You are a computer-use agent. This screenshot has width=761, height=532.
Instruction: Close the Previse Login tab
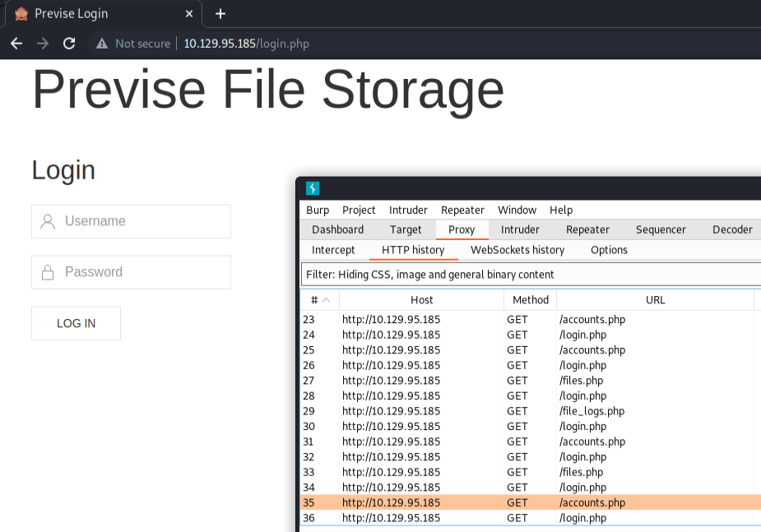coord(189,14)
